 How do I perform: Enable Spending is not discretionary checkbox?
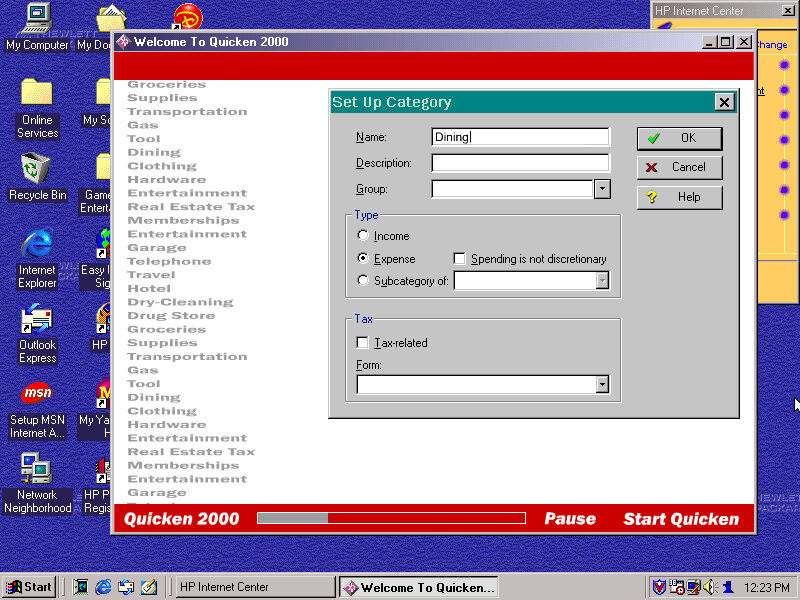click(x=460, y=259)
